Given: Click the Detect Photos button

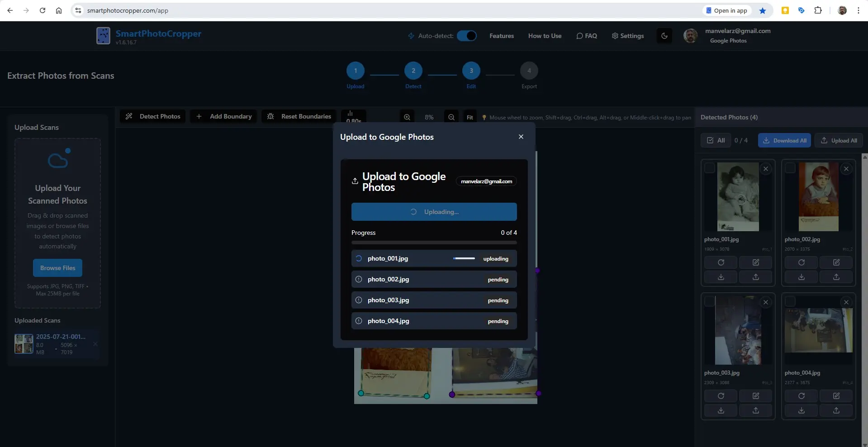Looking at the screenshot, I should 153,116.
